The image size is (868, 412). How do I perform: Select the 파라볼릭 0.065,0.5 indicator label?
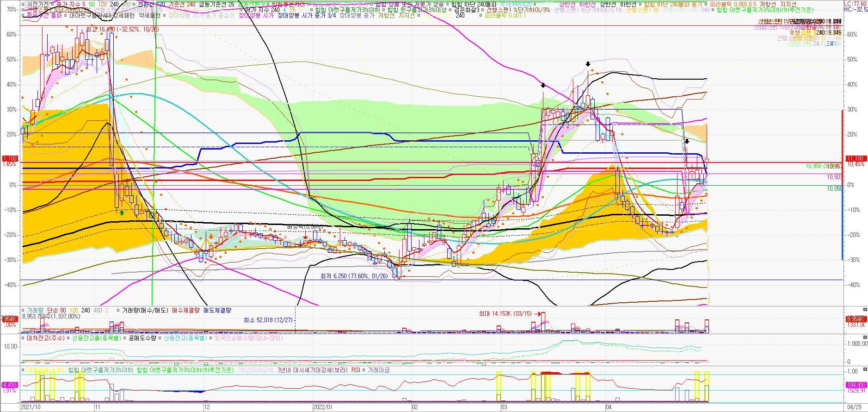click(x=733, y=4)
